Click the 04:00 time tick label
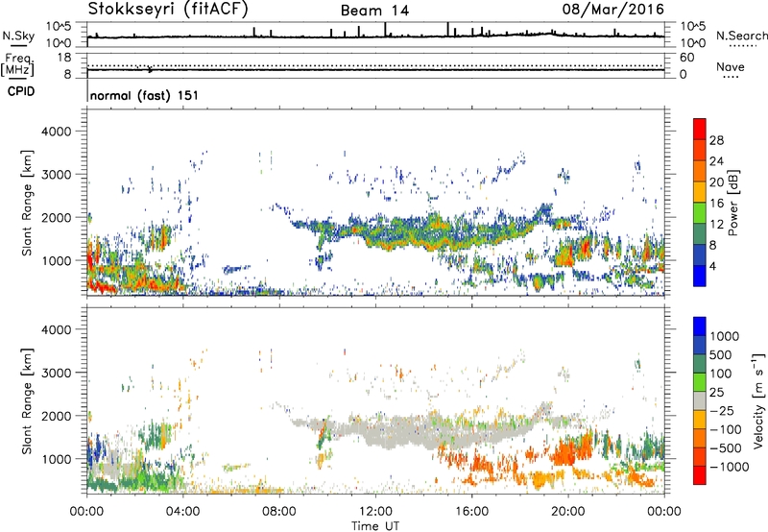768x532 pixels. [182, 512]
